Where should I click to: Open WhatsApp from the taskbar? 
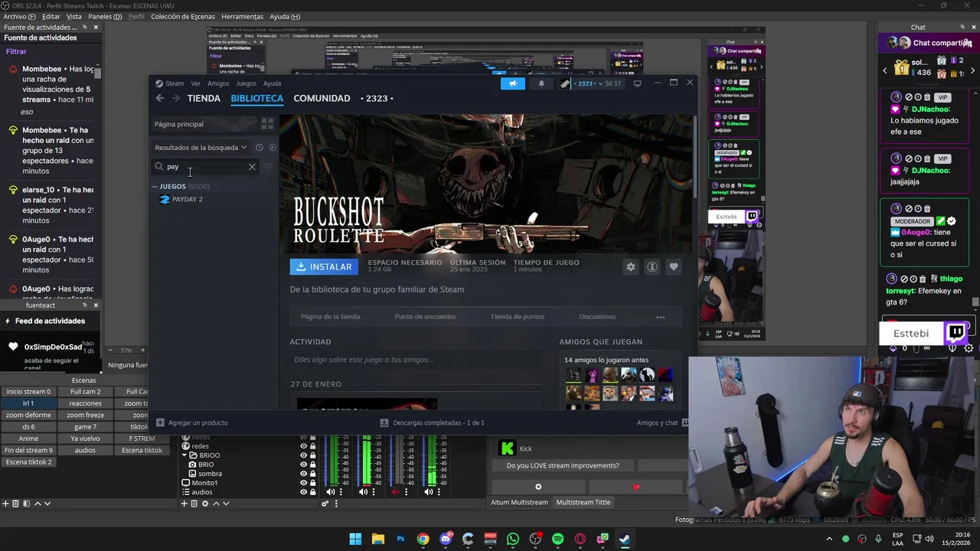[x=513, y=539]
